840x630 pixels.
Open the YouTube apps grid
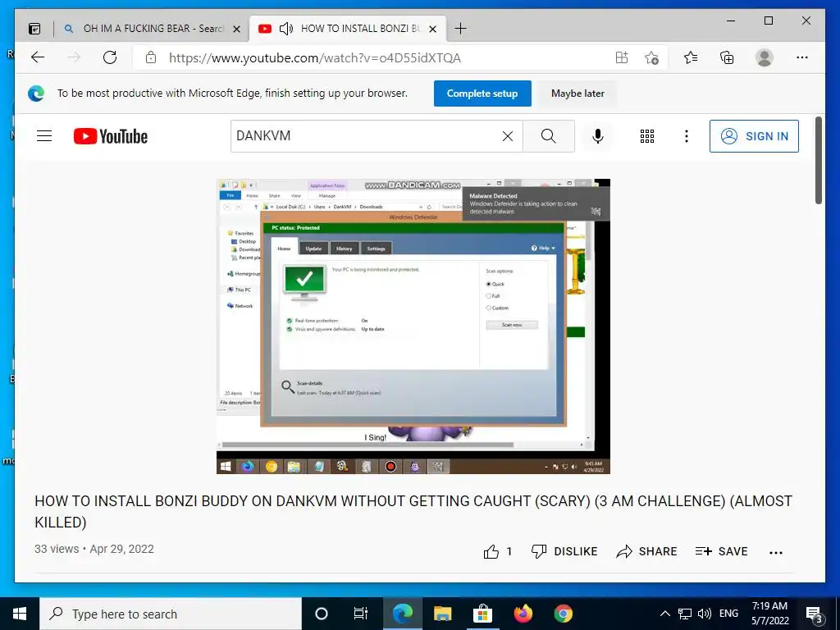[x=647, y=136]
